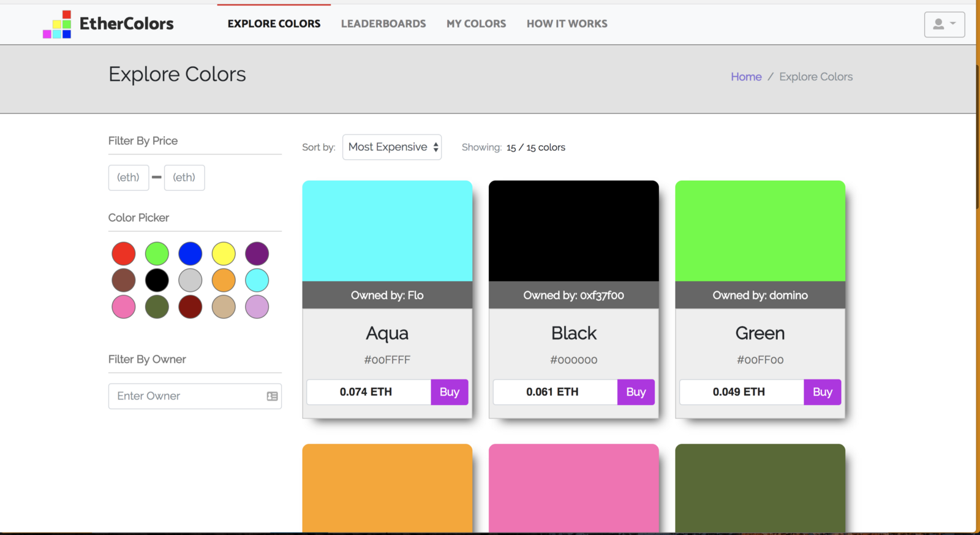Buy the Black color

coord(636,392)
